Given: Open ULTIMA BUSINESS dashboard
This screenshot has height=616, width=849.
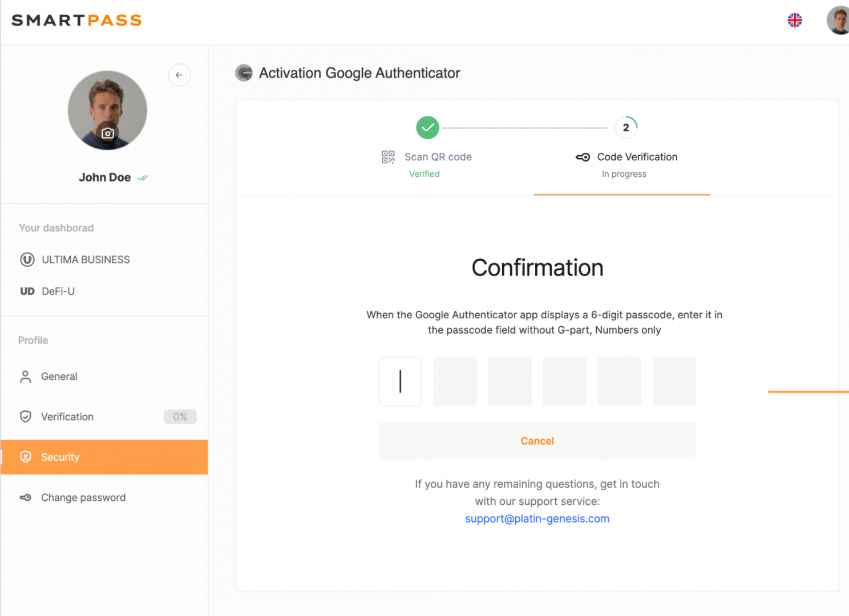Looking at the screenshot, I should click(86, 260).
